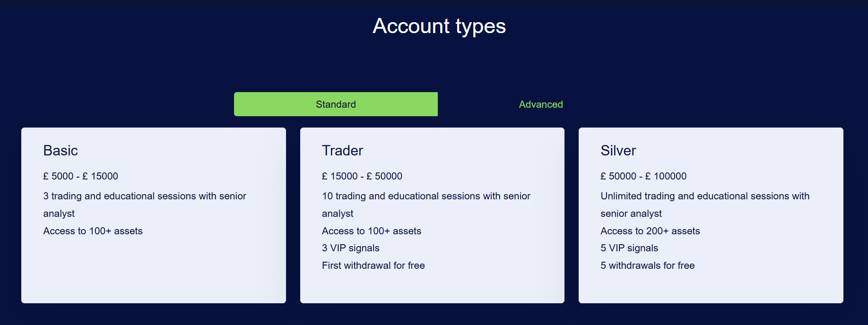The width and height of the screenshot is (868, 325).
Task: Click 'Access to 100+ assets' in Basic card
Action: coord(93,231)
